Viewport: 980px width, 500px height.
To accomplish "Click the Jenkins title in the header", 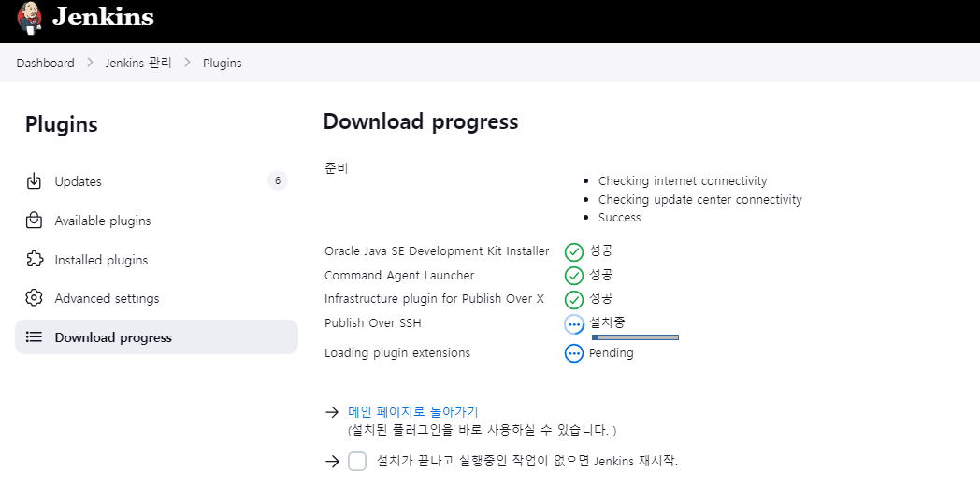I will click(x=103, y=17).
